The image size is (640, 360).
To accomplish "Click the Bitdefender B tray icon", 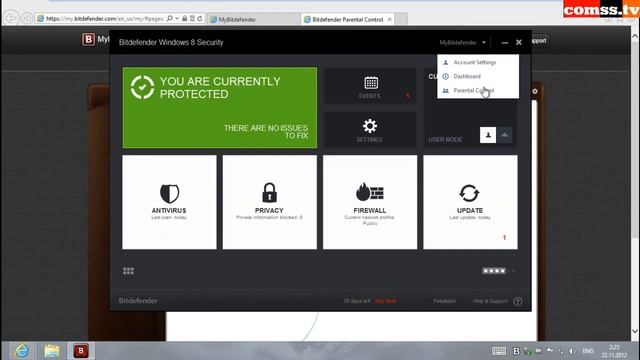I will pyautogui.click(x=516, y=351).
